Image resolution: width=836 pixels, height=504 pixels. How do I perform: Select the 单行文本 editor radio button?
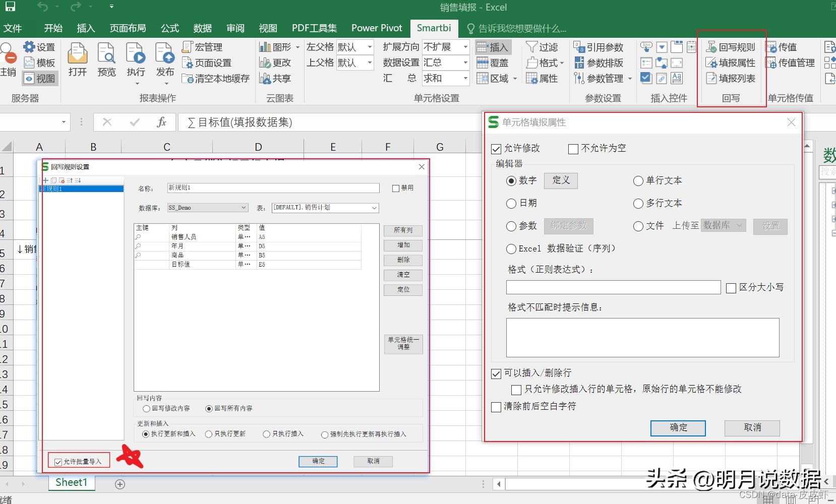pos(638,181)
